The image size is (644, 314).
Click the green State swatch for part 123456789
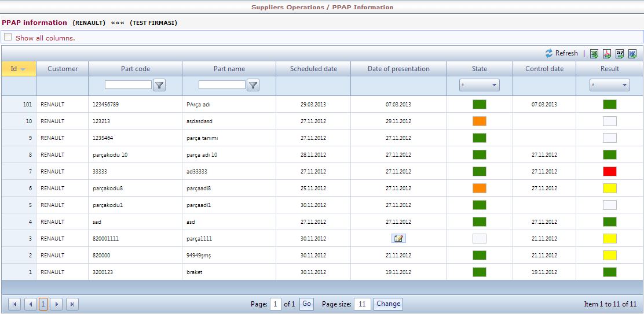[x=480, y=104]
